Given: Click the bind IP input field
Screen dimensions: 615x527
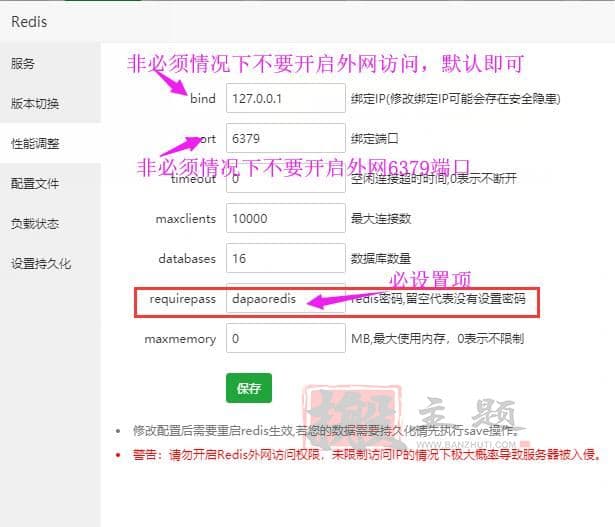Looking at the screenshot, I should [x=286, y=98].
